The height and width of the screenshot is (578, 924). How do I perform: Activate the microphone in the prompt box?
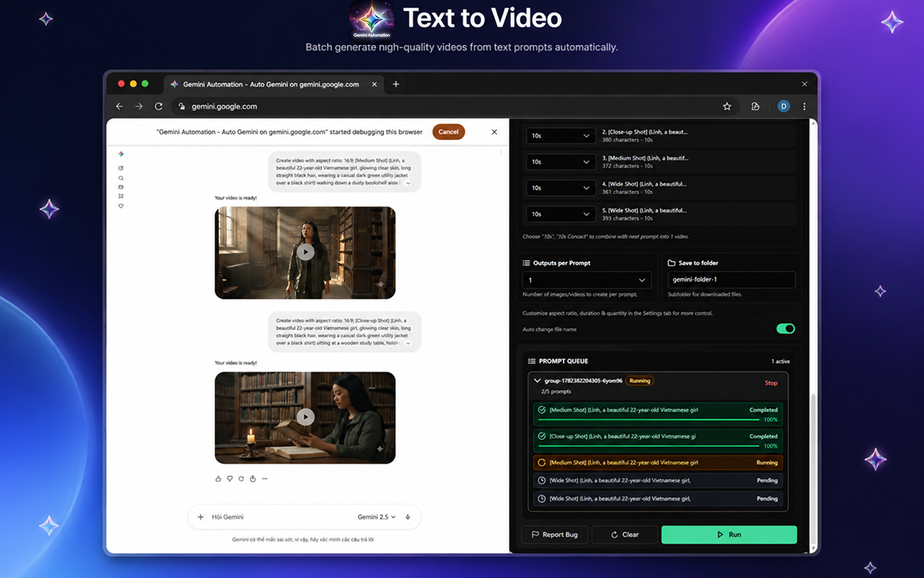click(408, 517)
